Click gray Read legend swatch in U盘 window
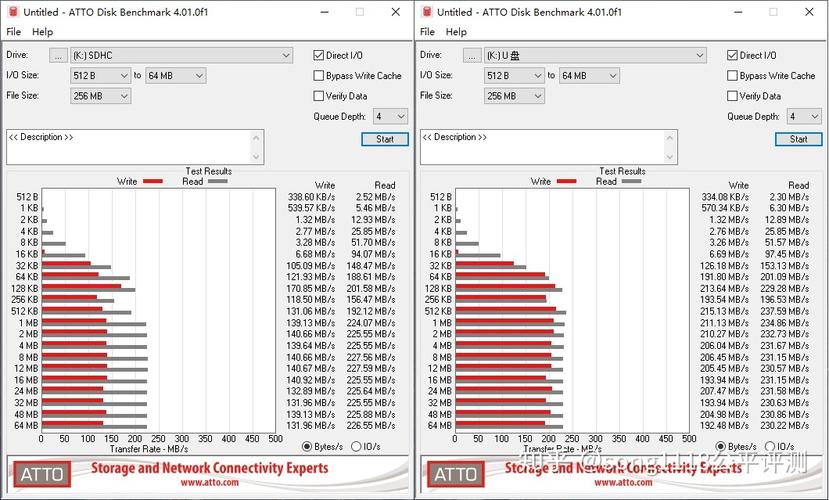This screenshot has width=829, height=500. (x=632, y=181)
